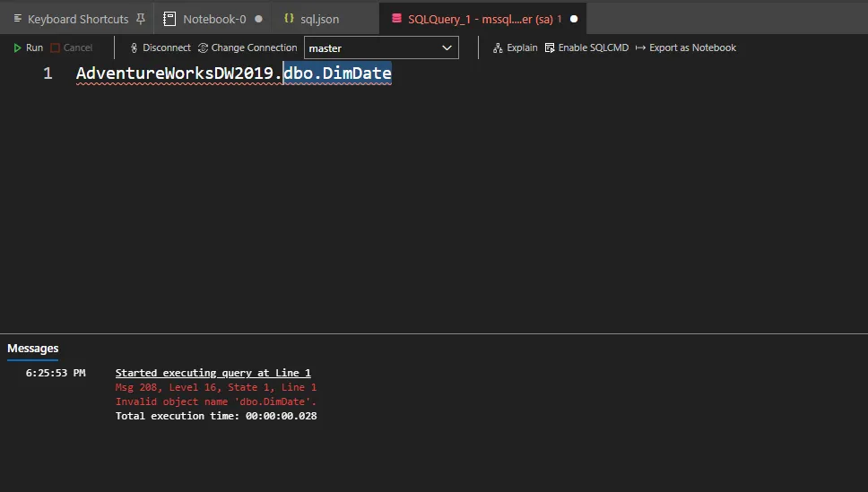Image resolution: width=868 pixels, height=492 pixels.
Task: Click Explain to show query plan
Action: [x=515, y=47]
